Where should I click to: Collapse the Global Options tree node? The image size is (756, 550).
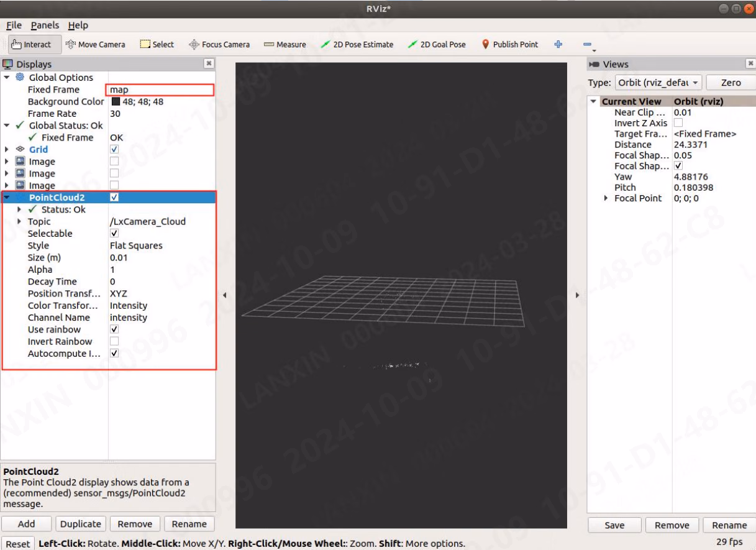click(7, 77)
